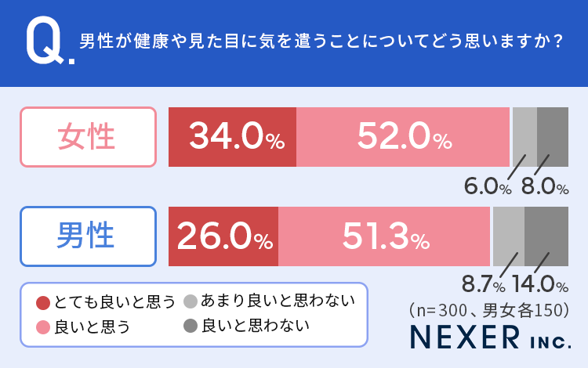The image size is (588, 368).
Task: Click the light gray 'あまり良いと思わない' legend dot
Action: (190, 301)
